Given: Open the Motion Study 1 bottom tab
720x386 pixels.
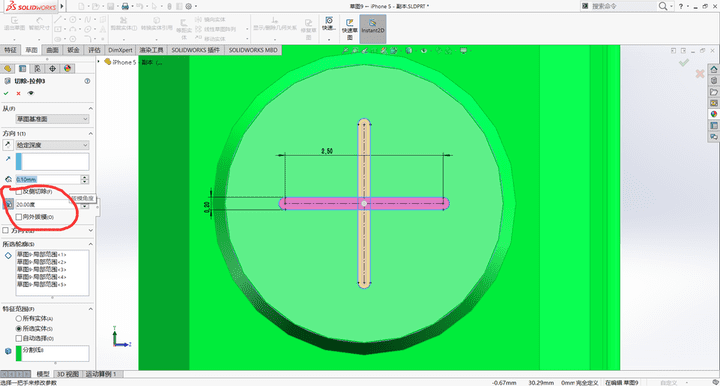Looking at the screenshot, I should click(101, 374).
